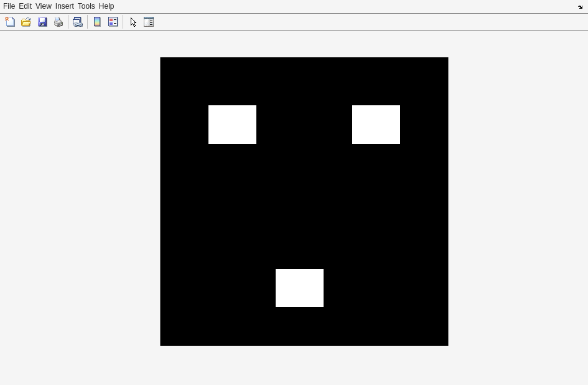Expand the Insert menu
The height and width of the screenshot is (385, 588).
64,6
